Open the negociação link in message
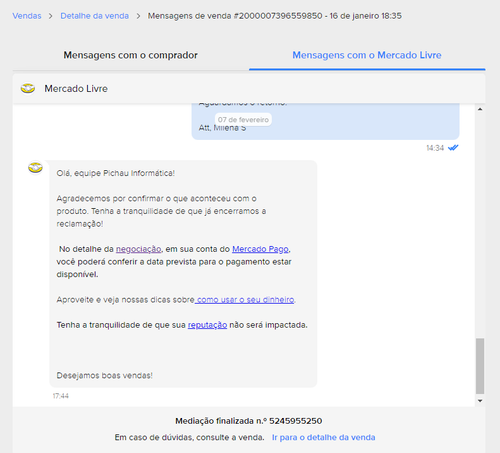This screenshot has width=500, height=453. click(x=138, y=249)
